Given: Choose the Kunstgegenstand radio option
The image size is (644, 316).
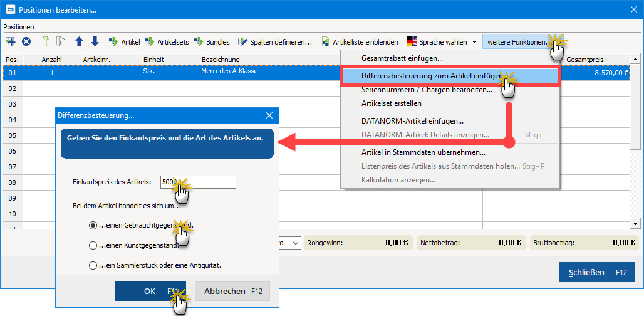Looking at the screenshot, I should (93, 245).
